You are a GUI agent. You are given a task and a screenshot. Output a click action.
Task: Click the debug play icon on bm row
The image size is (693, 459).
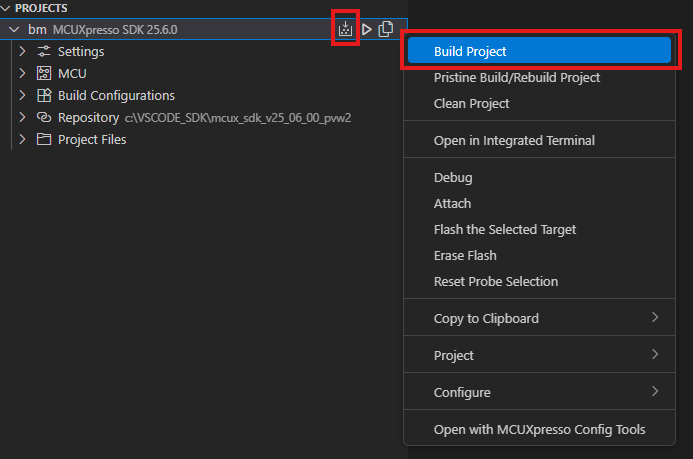(x=366, y=30)
